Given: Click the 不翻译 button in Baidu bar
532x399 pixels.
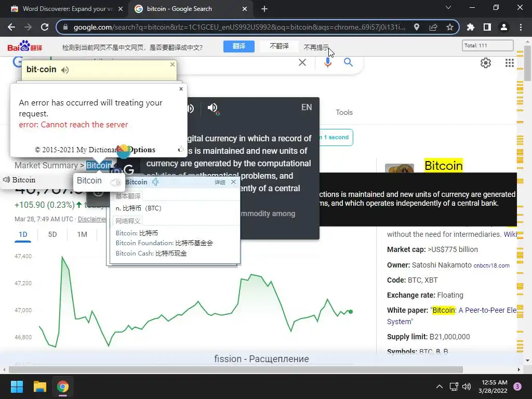Looking at the screenshot, I should point(279,46).
